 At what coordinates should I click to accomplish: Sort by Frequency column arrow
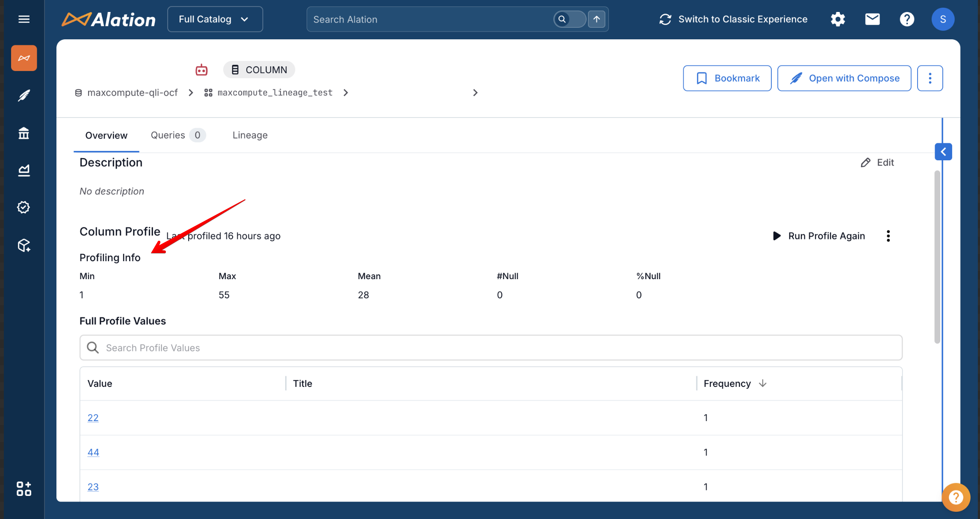point(762,383)
